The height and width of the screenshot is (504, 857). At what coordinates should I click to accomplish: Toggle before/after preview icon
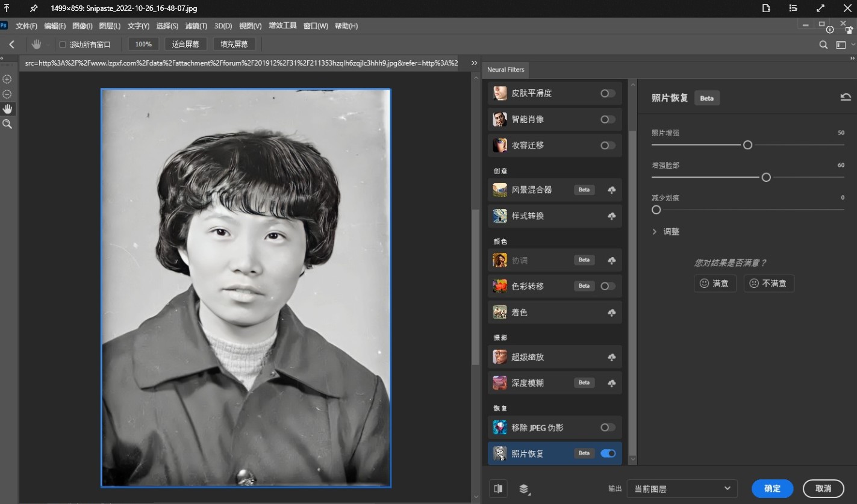(x=498, y=488)
